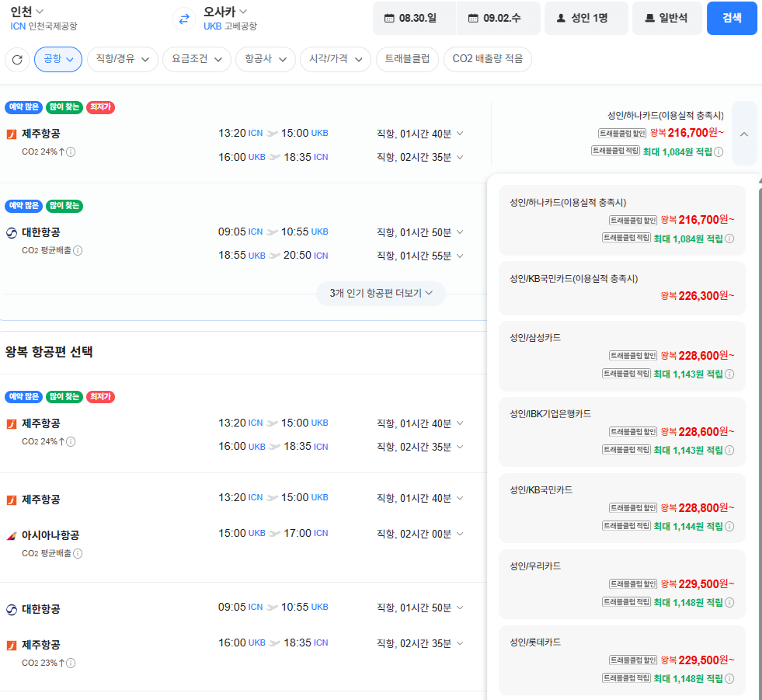Click the top 왕복 216,700원~ summary price
This screenshot has width=762, height=700.
click(687, 133)
